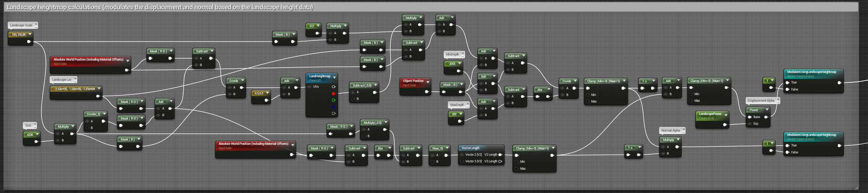Click the output pin of Mask ( R ) node
Viewport: 868px width, 193px height.
pos(138,146)
